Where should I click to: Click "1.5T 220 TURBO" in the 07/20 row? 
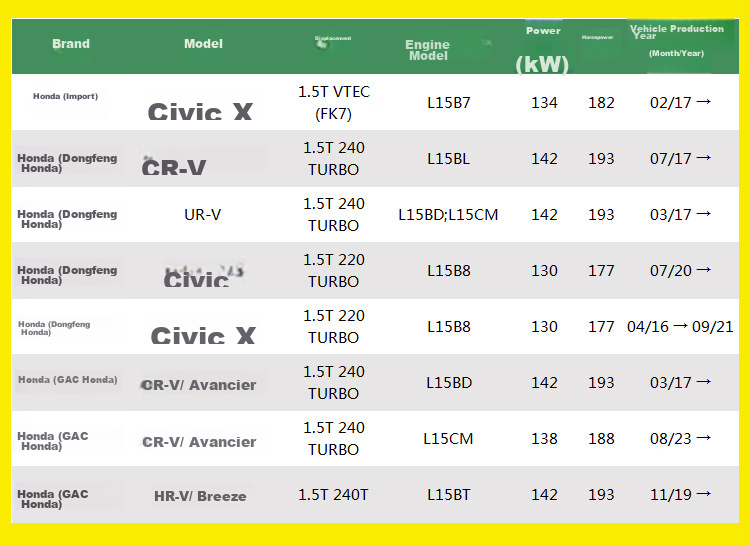334,271
